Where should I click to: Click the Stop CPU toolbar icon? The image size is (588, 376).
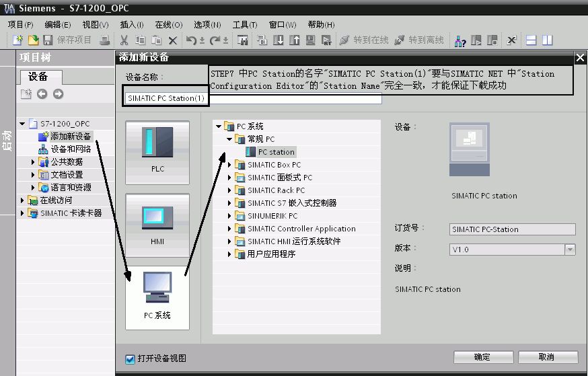(x=492, y=40)
